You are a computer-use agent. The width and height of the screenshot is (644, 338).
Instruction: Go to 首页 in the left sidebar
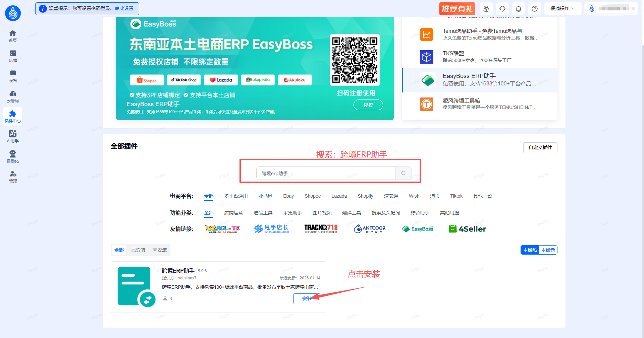pyautogui.click(x=13, y=36)
